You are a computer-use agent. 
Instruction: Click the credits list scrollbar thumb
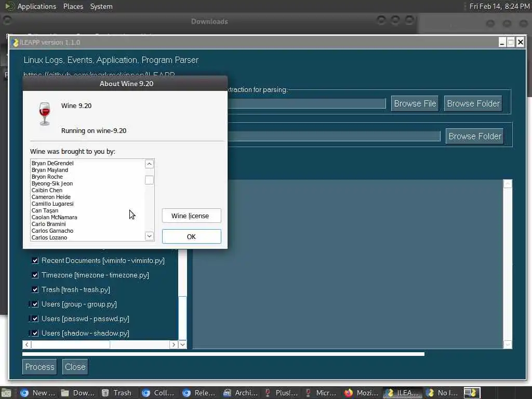(149, 180)
